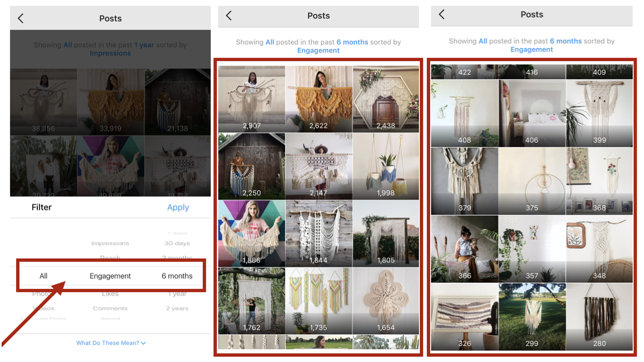644x362 pixels.
Task: Open the post with 2,250 engagements
Action: tap(252, 167)
